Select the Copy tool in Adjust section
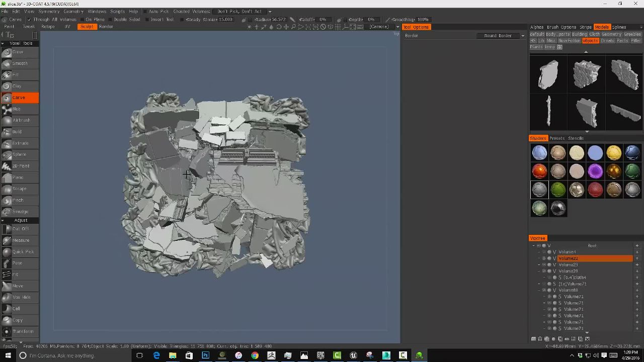This screenshot has width=644, height=362. click(19, 320)
